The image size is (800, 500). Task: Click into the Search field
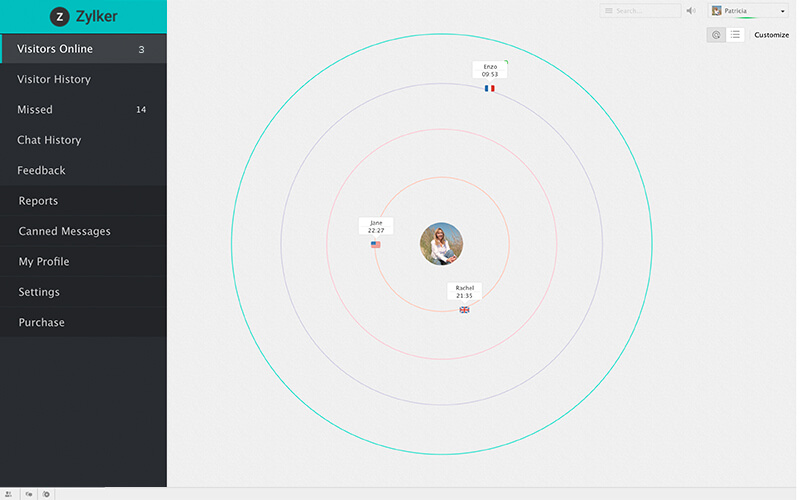(x=640, y=11)
